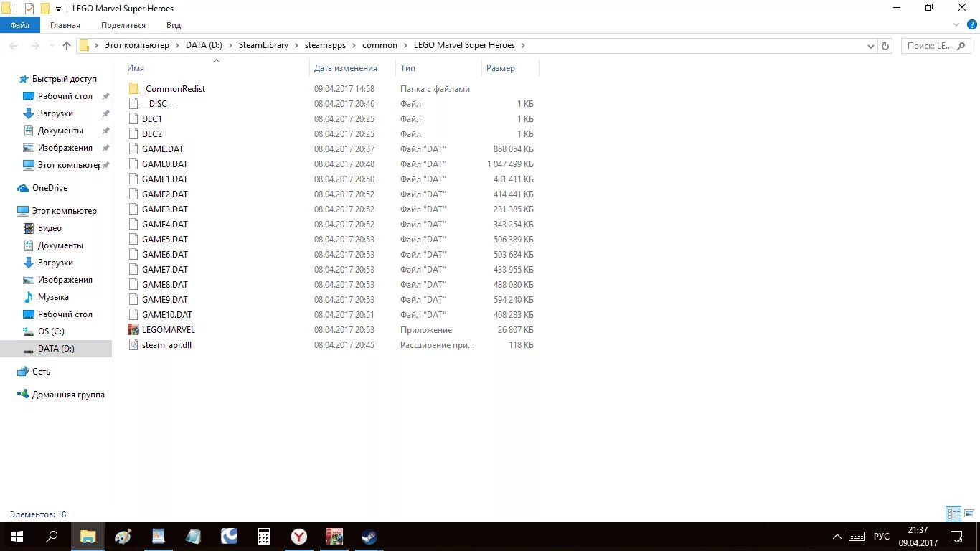
Task: Open Yandex browser from the taskbar
Action: 299,537
